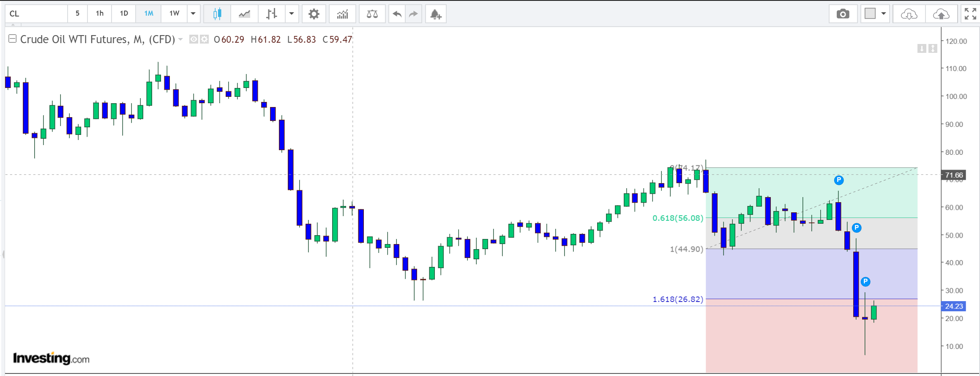
Task: Click the 120.00 price axis label
Action: pos(956,41)
